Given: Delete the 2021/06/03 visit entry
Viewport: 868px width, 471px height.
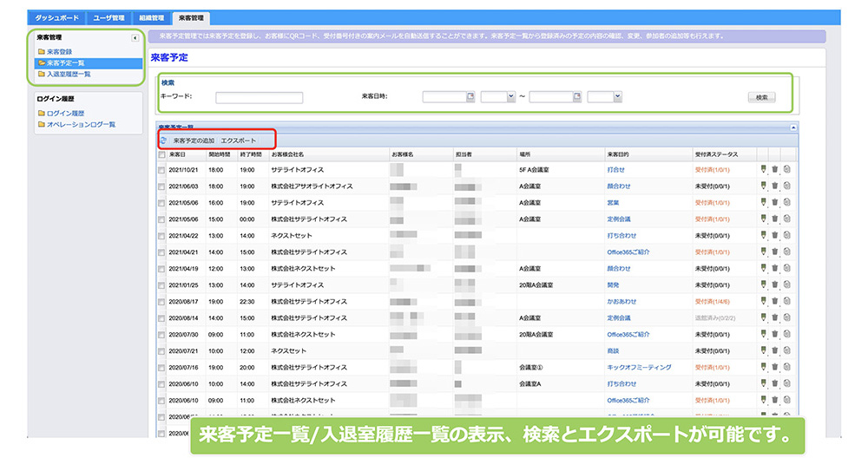Looking at the screenshot, I should [x=775, y=186].
